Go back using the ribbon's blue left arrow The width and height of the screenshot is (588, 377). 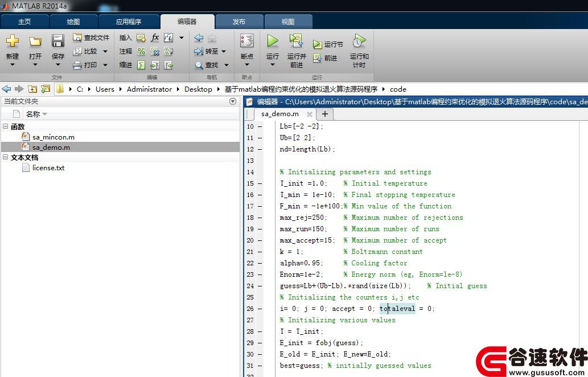pyautogui.click(x=199, y=38)
